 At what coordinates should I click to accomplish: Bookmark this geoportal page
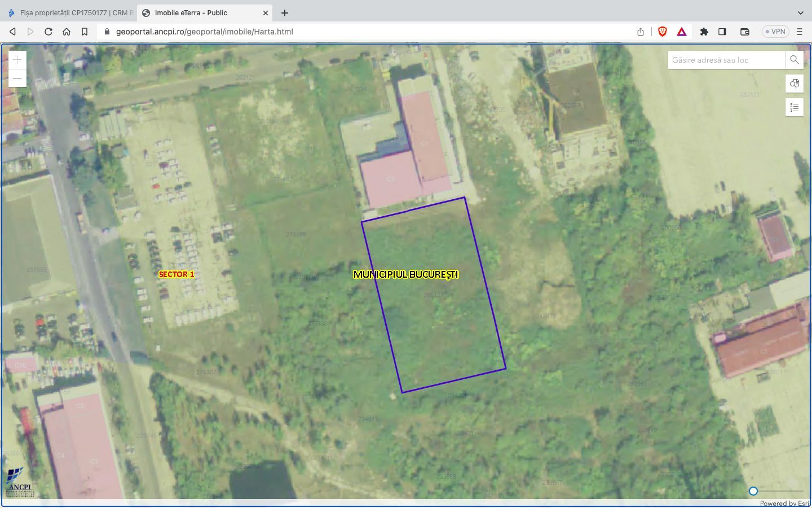[x=85, y=32]
